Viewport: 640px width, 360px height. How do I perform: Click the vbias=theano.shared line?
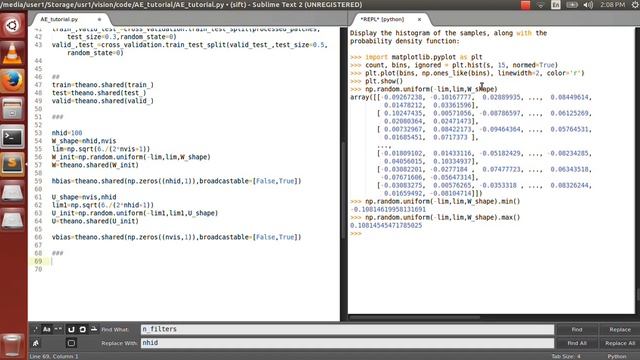176,237
